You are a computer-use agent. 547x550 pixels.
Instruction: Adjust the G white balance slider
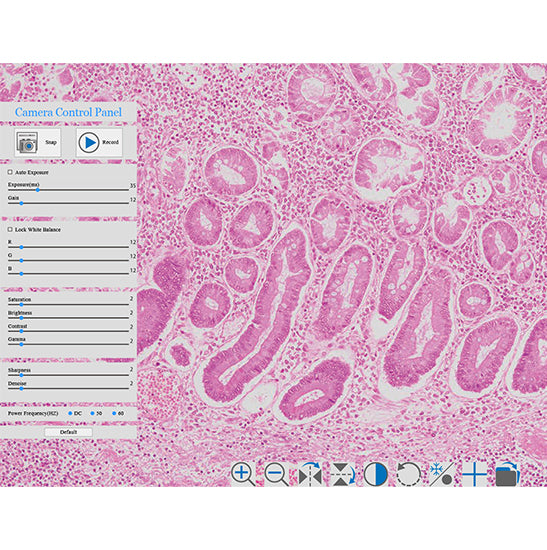tap(68, 261)
